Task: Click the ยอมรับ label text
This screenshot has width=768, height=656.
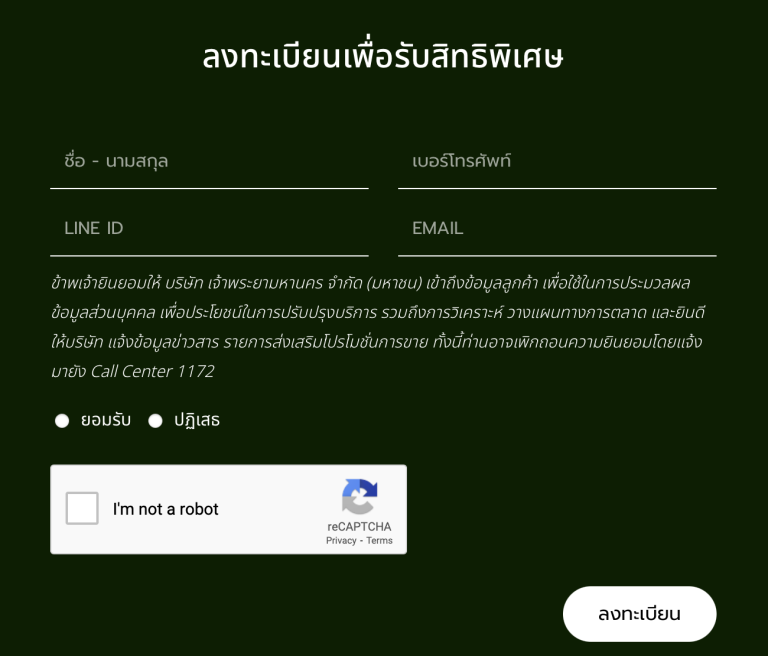Action: 106,420
